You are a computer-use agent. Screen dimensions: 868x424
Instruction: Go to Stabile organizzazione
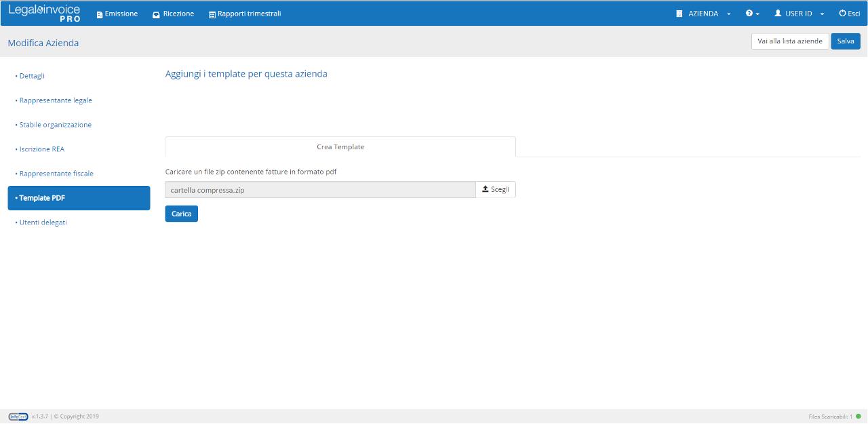point(55,125)
